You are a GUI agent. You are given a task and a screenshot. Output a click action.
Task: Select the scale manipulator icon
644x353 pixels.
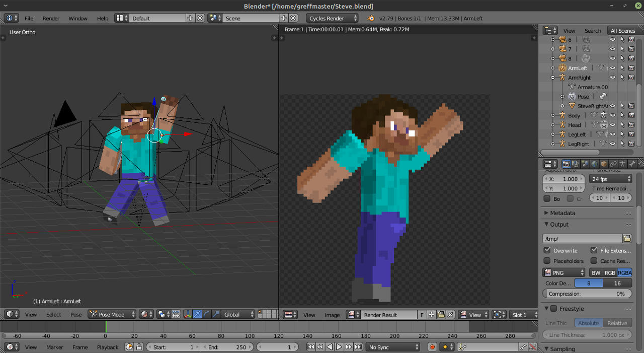tap(216, 314)
